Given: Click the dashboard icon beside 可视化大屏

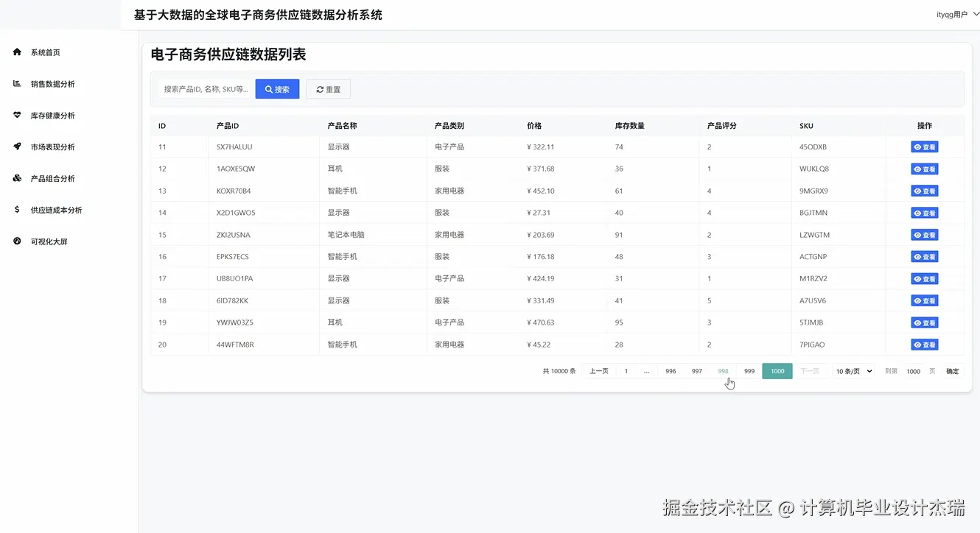Looking at the screenshot, I should tap(17, 241).
